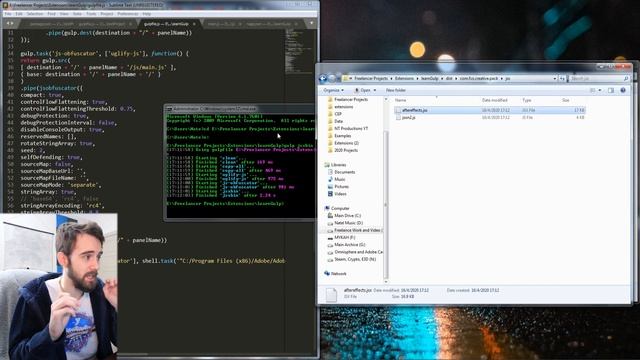Open the File menu in Sublime Text

pos(8,14)
